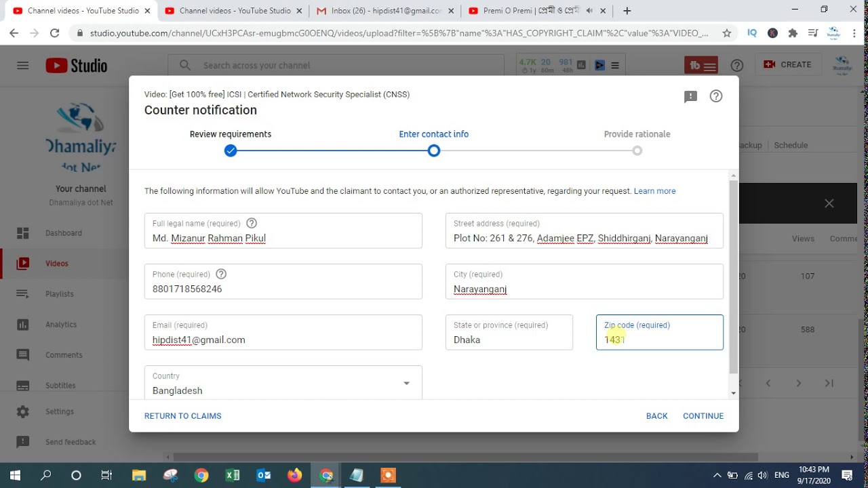Open the send feedback icon in dialog header
Viewport: 868px width, 488px height.
(x=690, y=96)
